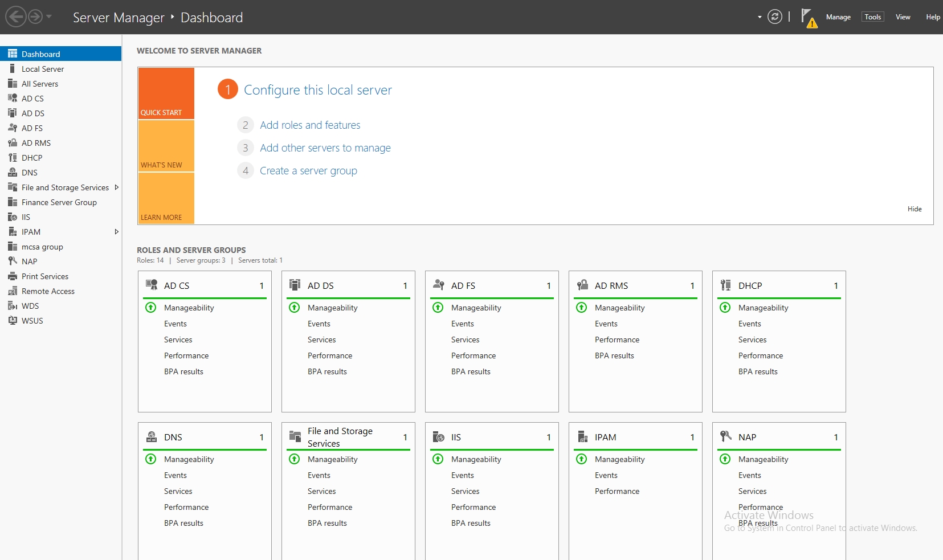Select the LEARN MORE tile
The height and width of the screenshot is (560, 943).
[x=166, y=198]
